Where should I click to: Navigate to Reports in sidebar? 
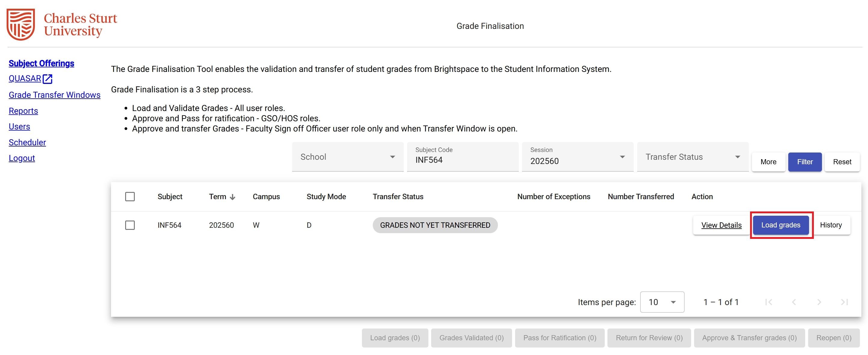[x=23, y=111]
